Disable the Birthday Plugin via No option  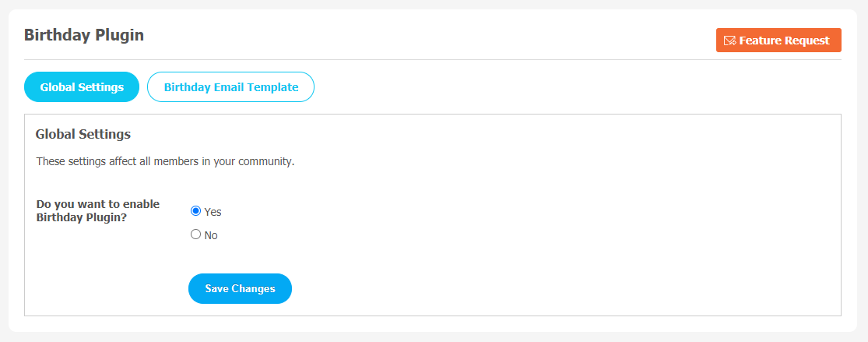point(195,234)
